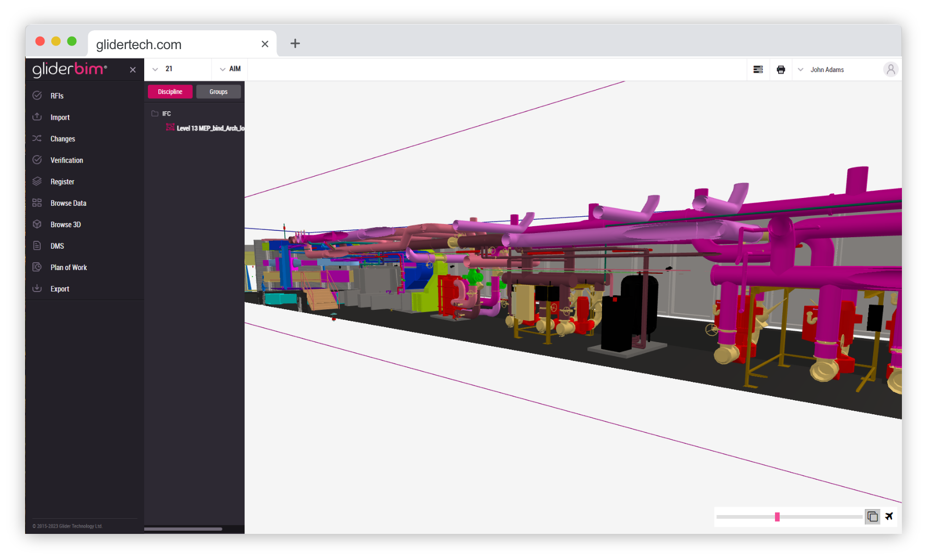
Task: Click the printer icon in top toolbar
Action: pyautogui.click(x=781, y=69)
